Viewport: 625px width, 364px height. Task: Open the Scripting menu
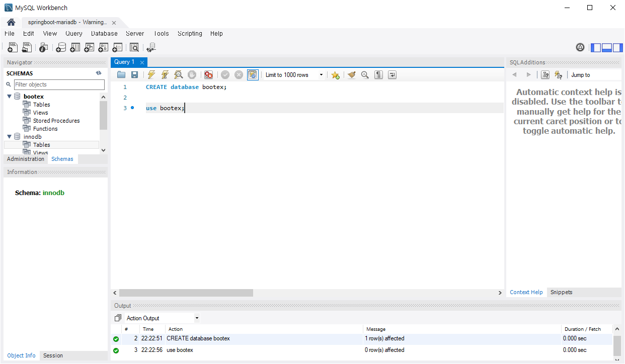(190, 34)
